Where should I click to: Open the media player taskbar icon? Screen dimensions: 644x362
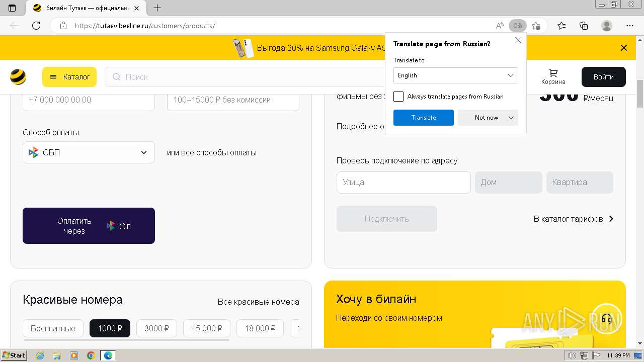click(x=74, y=355)
